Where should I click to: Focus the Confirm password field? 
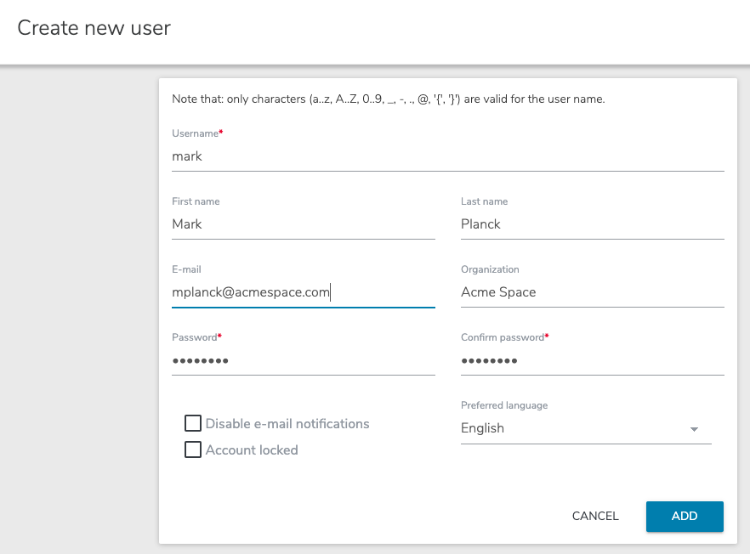pyautogui.click(x=591, y=360)
